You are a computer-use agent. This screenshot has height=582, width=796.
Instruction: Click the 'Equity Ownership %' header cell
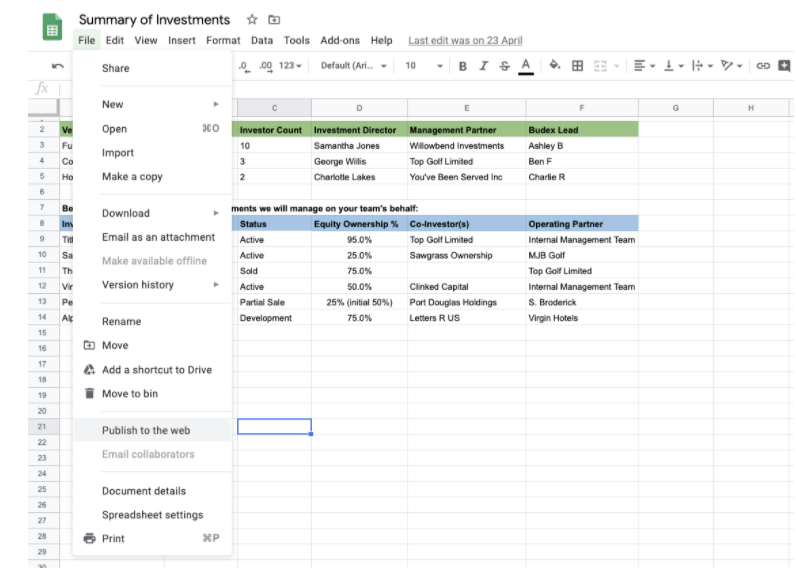coord(359,224)
